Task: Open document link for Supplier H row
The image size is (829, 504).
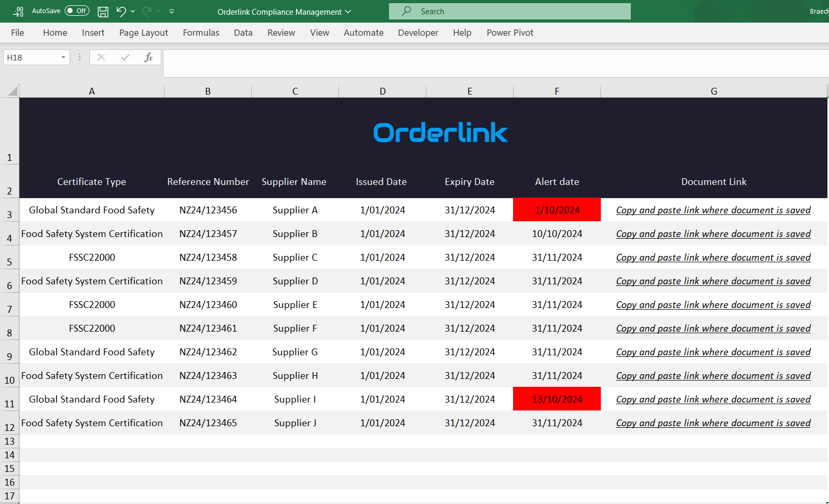Action: coord(713,376)
